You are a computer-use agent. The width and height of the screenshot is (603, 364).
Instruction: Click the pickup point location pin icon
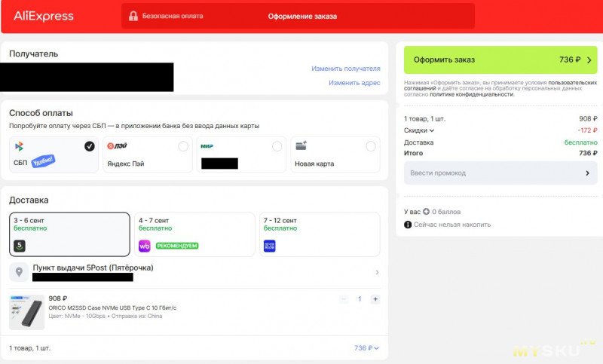(x=19, y=272)
